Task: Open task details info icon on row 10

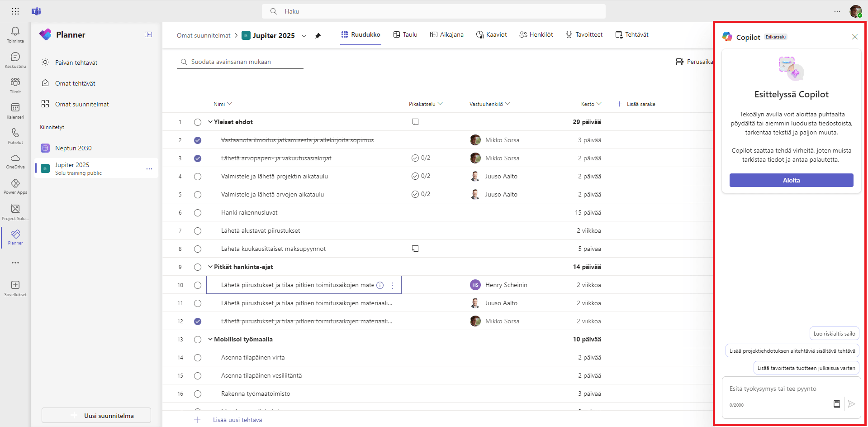Action: pyautogui.click(x=380, y=285)
